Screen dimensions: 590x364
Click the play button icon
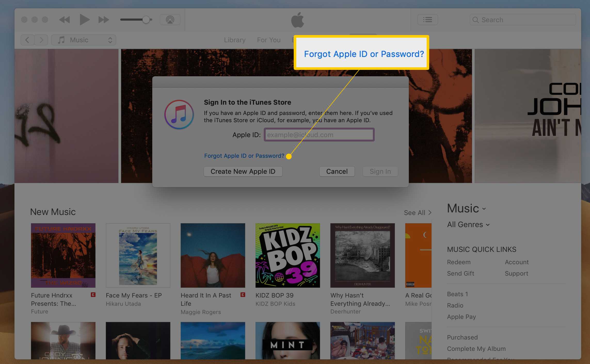(x=84, y=20)
